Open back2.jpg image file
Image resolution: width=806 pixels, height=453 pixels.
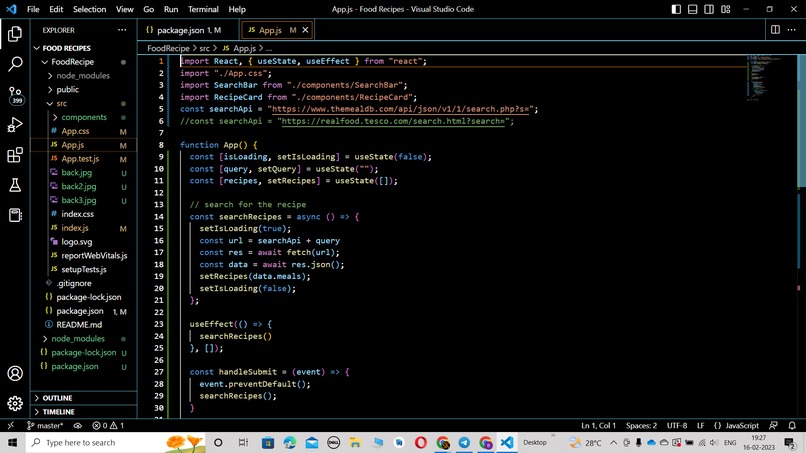79,187
